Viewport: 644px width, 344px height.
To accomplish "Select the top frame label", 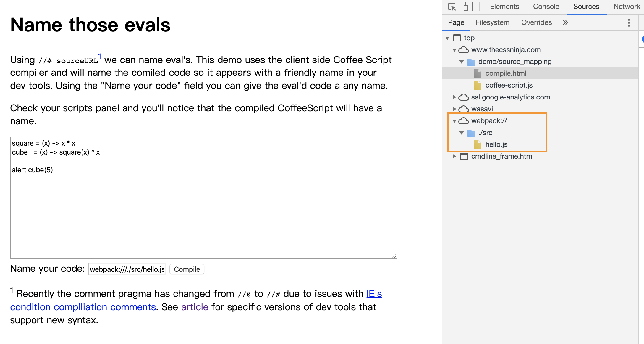I will click(469, 38).
